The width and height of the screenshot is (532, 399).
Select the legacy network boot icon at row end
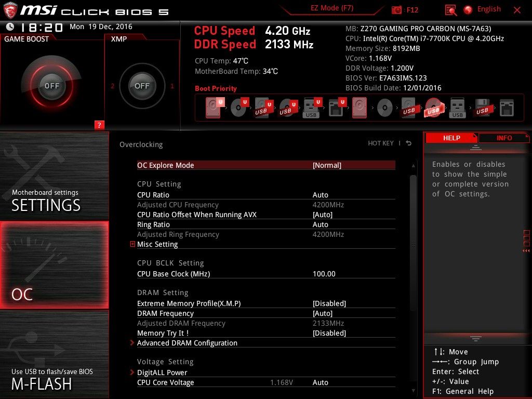(x=507, y=108)
